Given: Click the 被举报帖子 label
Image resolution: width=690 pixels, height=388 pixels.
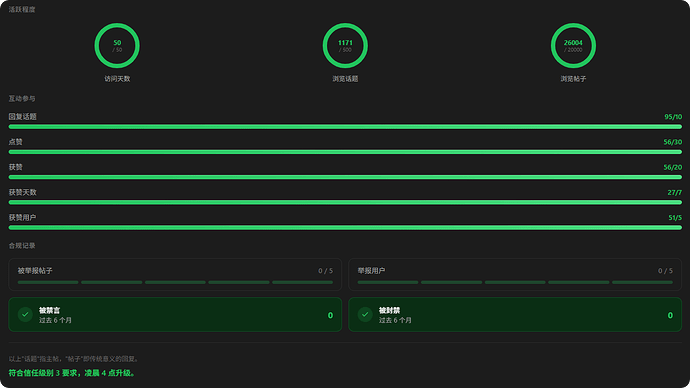Looking at the screenshot, I should pyautogui.click(x=35, y=271).
